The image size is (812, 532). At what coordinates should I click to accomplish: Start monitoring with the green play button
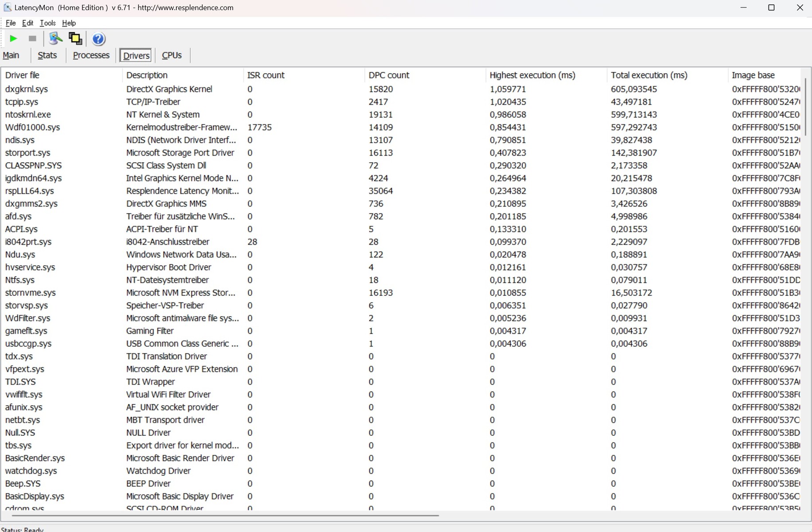tap(13, 39)
